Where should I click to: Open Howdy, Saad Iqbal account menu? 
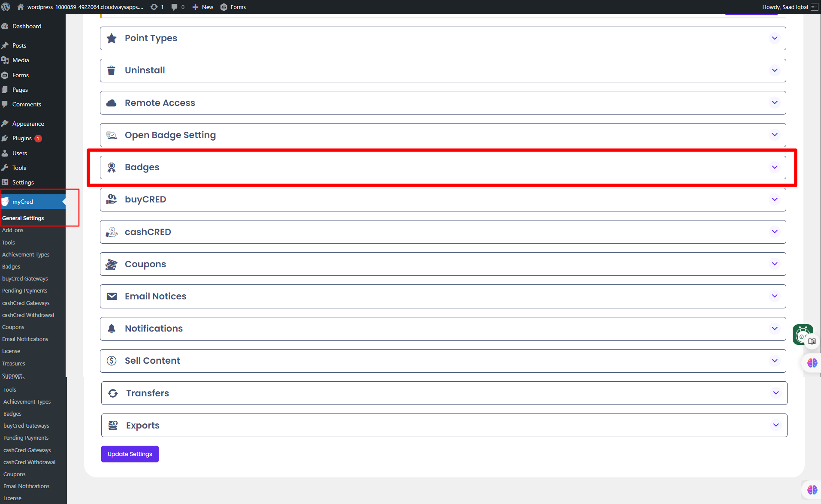point(790,7)
